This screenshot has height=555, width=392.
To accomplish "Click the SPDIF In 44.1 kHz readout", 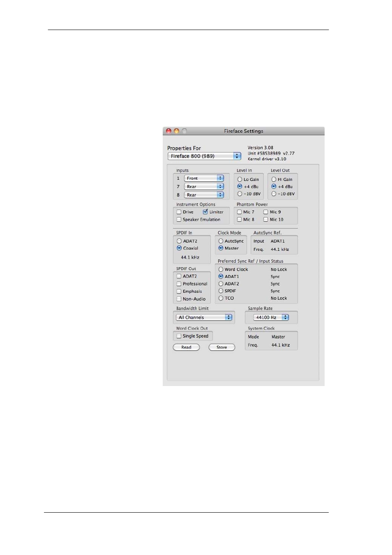I will 190,257.
